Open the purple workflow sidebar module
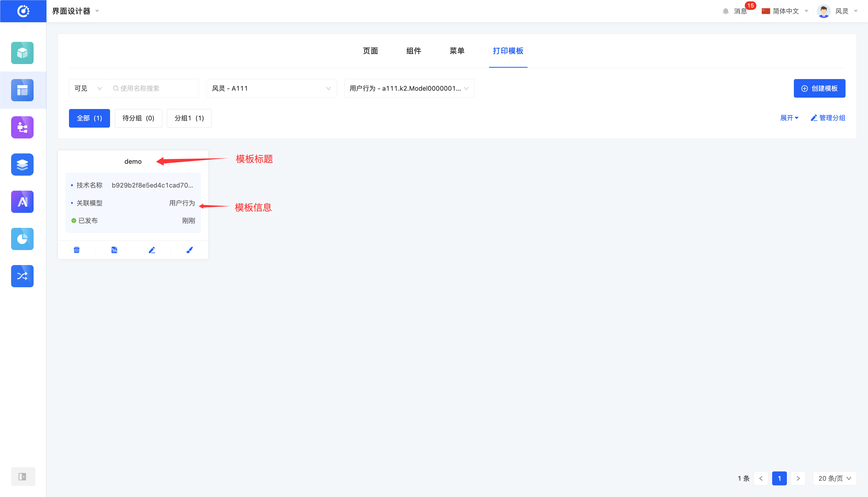 coord(22,127)
